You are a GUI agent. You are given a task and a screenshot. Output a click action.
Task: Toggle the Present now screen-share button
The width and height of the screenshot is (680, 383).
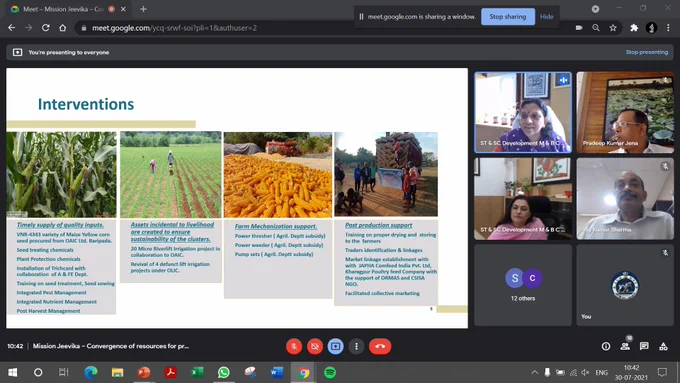coord(336,346)
